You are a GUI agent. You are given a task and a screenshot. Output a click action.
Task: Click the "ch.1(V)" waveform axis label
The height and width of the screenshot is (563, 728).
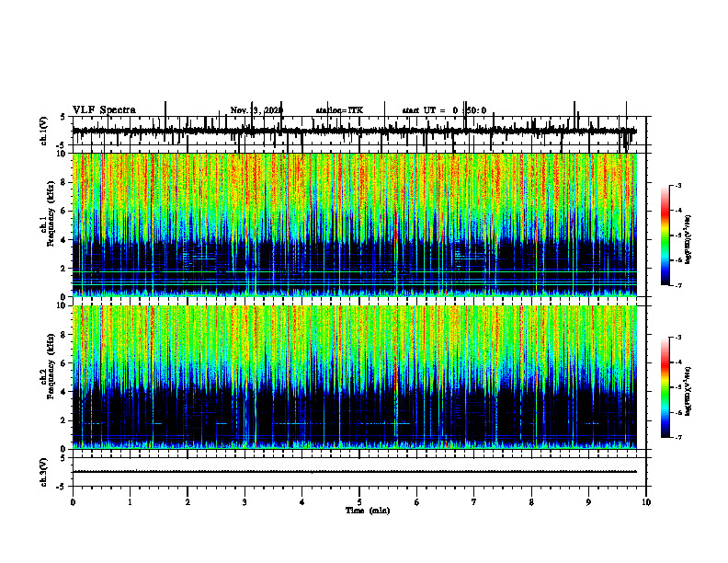pyautogui.click(x=44, y=131)
